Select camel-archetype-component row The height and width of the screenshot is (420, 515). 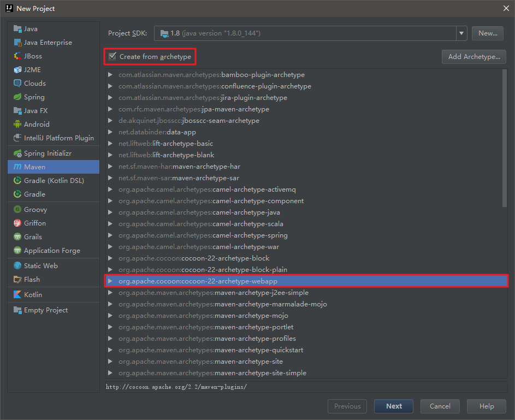(306, 200)
